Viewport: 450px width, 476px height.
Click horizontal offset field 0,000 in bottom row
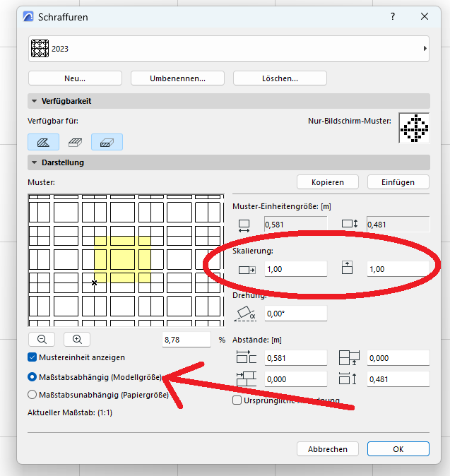click(296, 379)
